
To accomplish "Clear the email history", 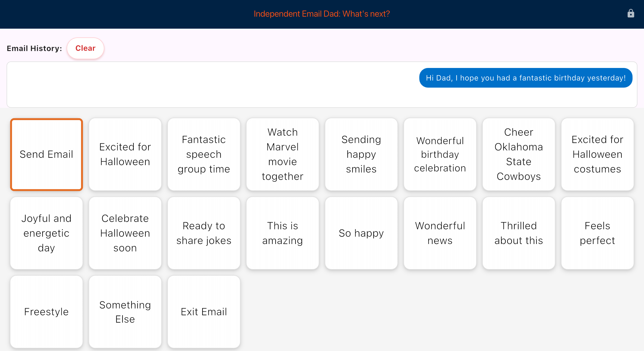I will (85, 48).
